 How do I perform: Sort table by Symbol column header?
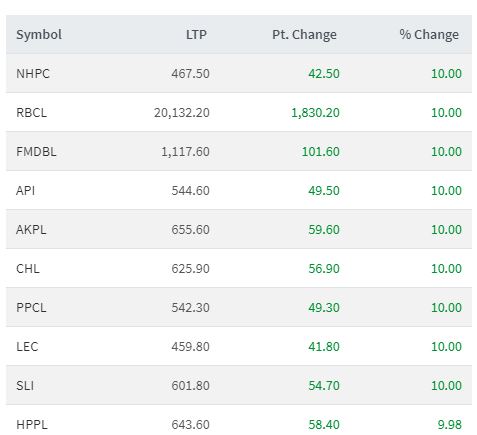(39, 35)
